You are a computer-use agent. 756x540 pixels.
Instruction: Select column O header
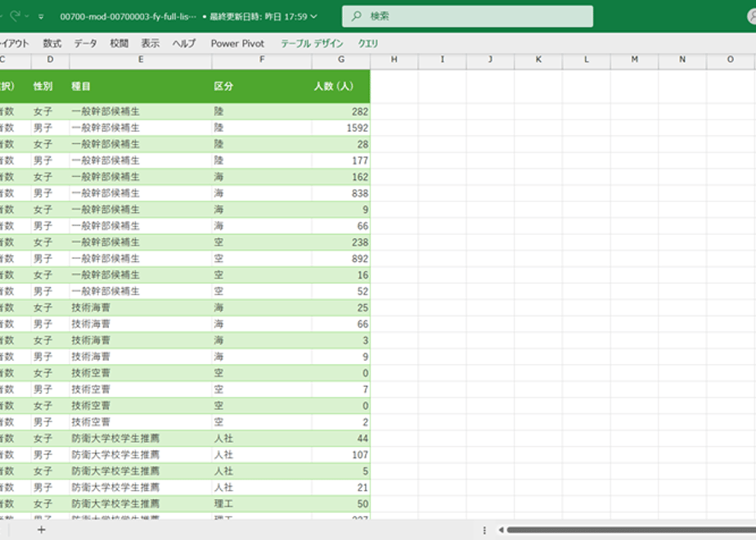pyautogui.click(x=731, y=59)
